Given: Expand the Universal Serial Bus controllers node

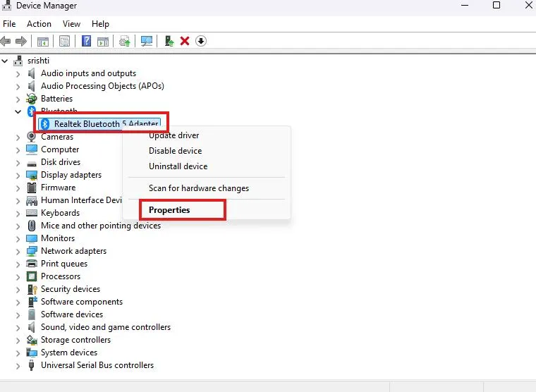Looking at the screenshot, I should (18, 365).
